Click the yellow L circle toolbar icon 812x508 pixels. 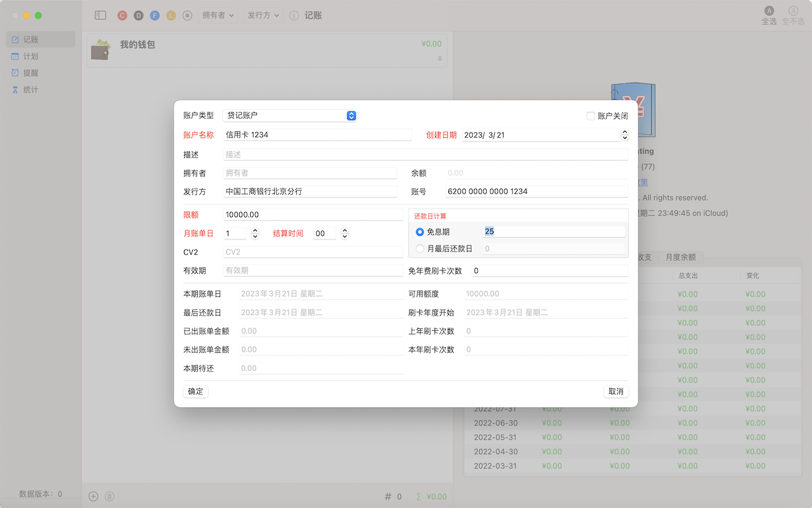(x=171, y=15)
